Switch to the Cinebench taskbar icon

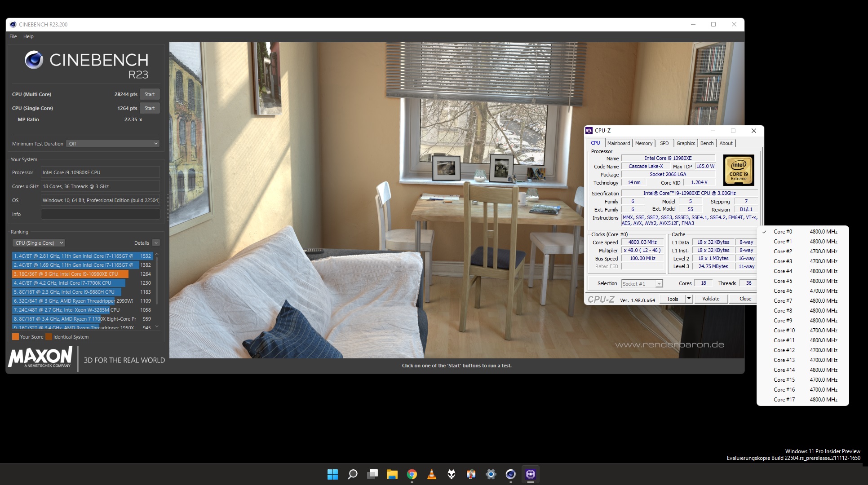[x=510, y=474]
